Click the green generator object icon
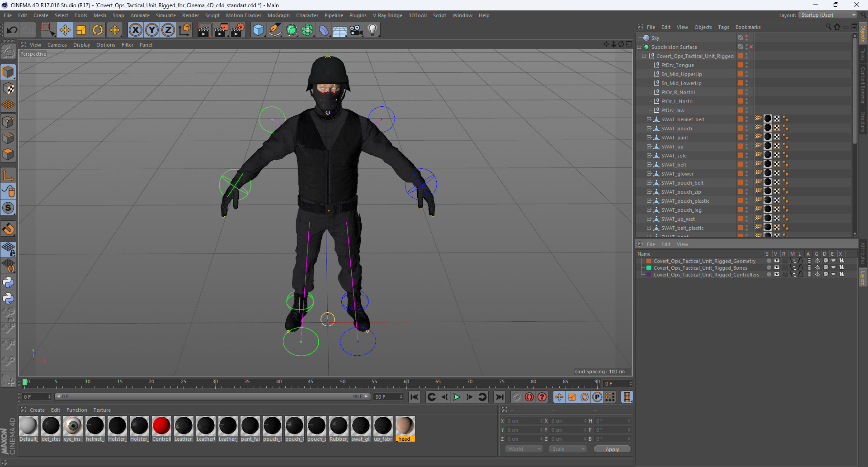 point(291,30)
